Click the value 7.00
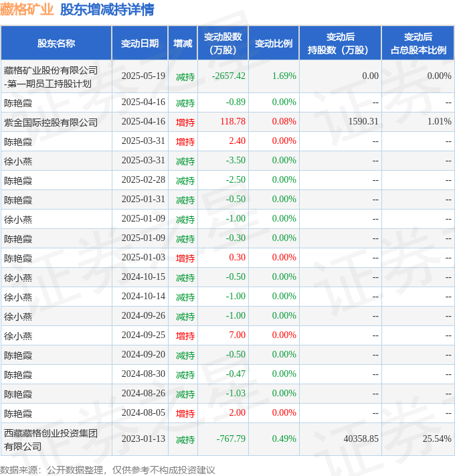The image size is (455, 476). tap(238, 335)
